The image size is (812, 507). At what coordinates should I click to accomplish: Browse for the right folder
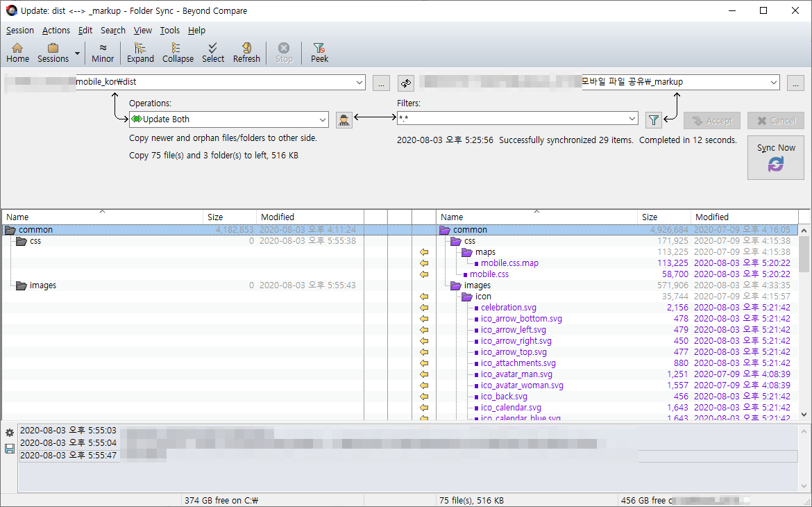795,83
